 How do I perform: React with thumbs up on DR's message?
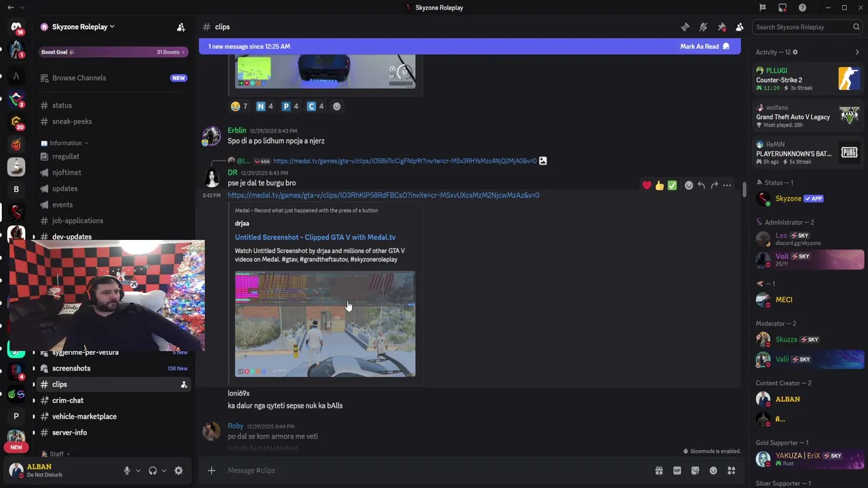[x=660, y=185]
